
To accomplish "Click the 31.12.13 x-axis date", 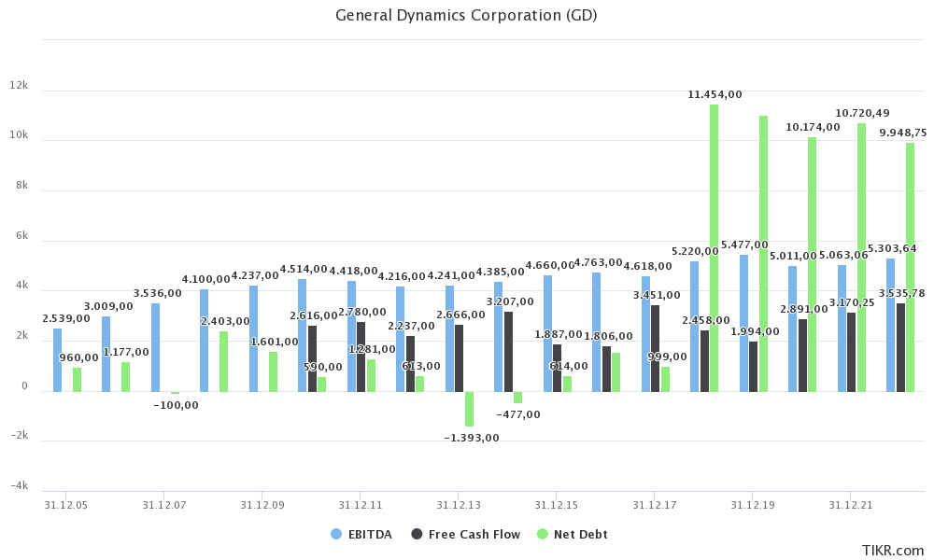I will click(x=458, y=505).
